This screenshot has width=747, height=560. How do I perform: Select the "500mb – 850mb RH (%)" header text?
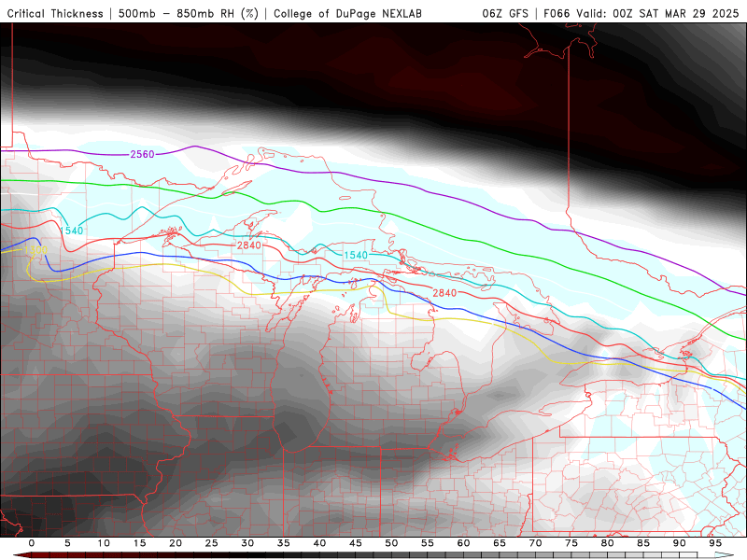tap(189, 13)
